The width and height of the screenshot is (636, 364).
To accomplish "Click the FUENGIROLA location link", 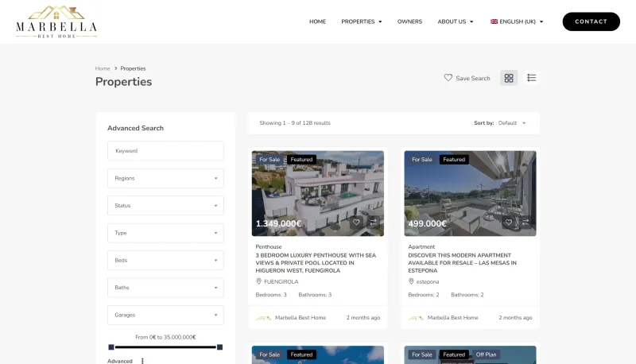I will point(281,281).
